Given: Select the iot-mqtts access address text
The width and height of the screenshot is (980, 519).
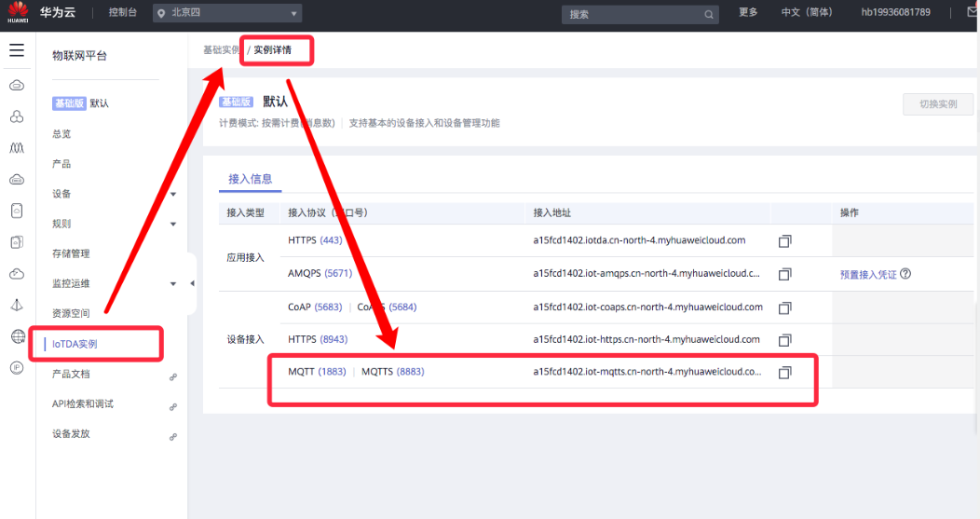Looking at the screenshot, I should (x=647, y=372).
